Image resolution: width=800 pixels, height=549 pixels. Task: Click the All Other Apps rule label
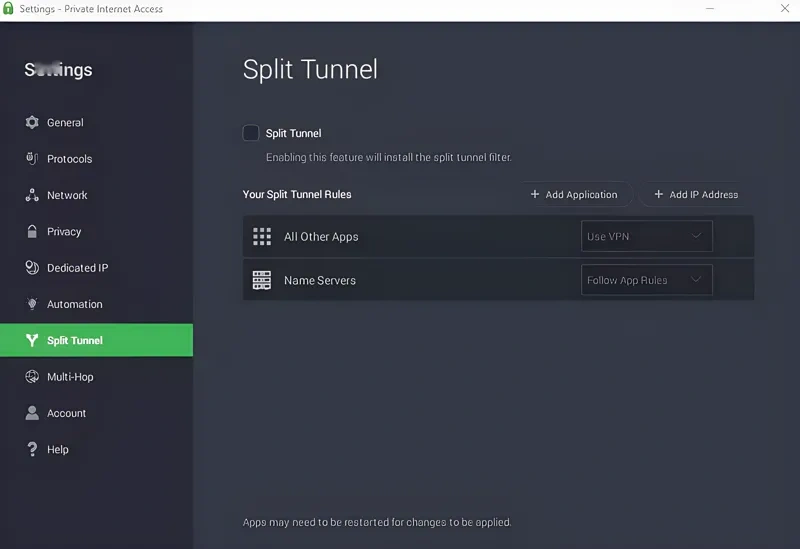tap(321, 237)
